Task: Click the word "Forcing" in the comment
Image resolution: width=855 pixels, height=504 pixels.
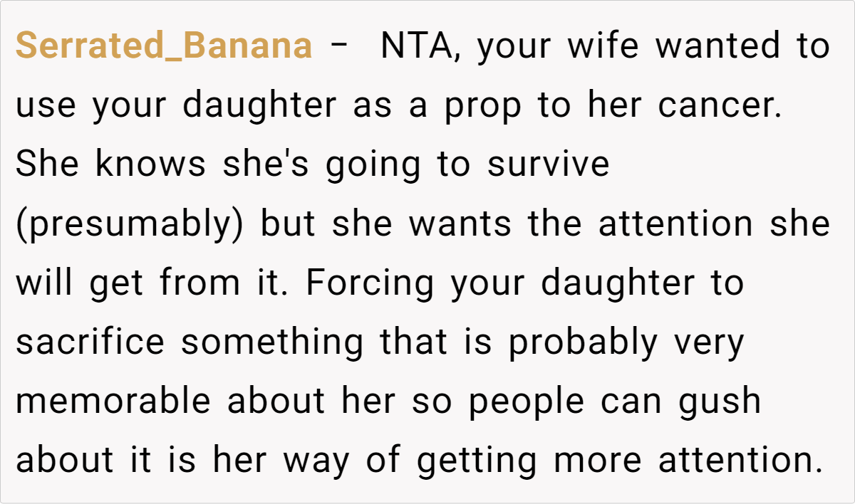Action: (x=370, y=283)
